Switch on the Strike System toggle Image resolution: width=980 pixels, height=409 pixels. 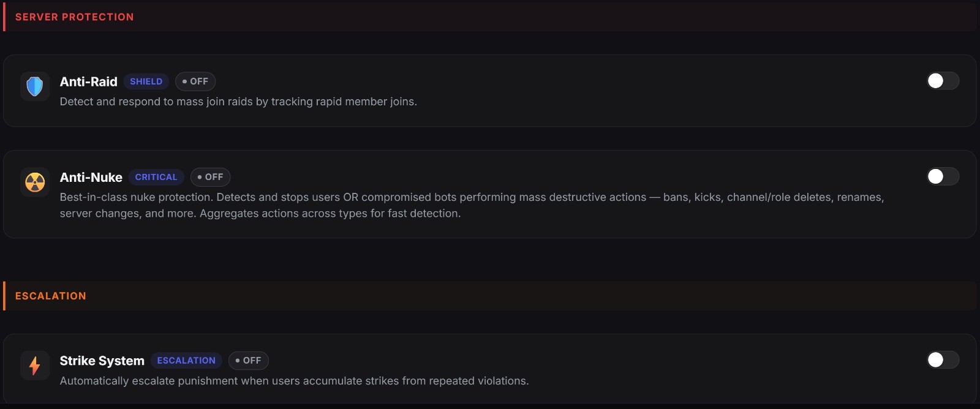943,360
